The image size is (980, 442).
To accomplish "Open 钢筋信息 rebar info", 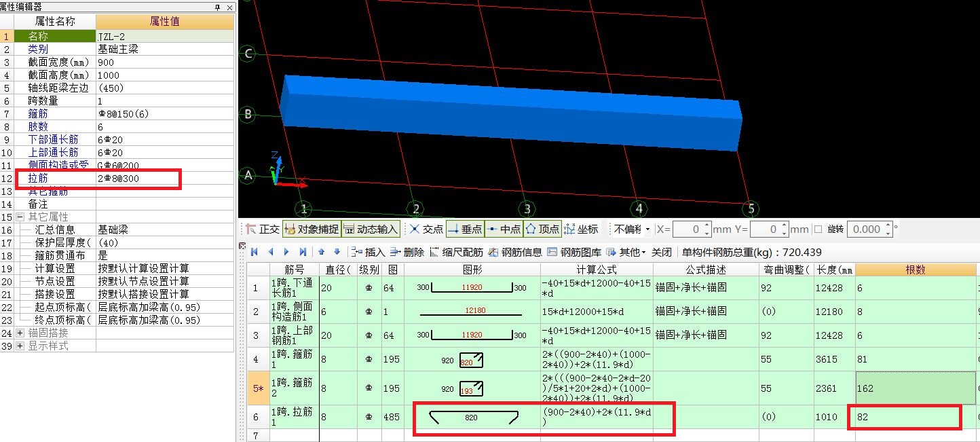I will [x=514, y=252].
